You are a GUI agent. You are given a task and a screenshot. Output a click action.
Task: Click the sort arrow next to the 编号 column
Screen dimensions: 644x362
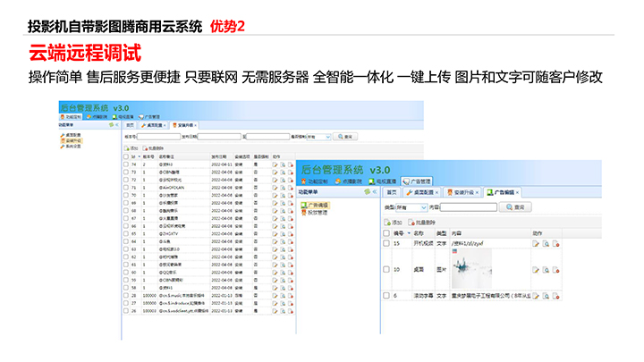408,232
